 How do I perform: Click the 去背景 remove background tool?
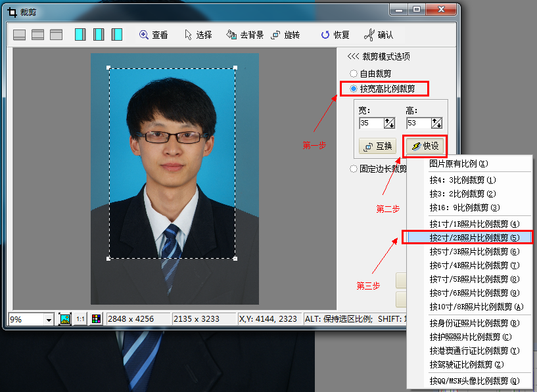[x=245, y=35]
